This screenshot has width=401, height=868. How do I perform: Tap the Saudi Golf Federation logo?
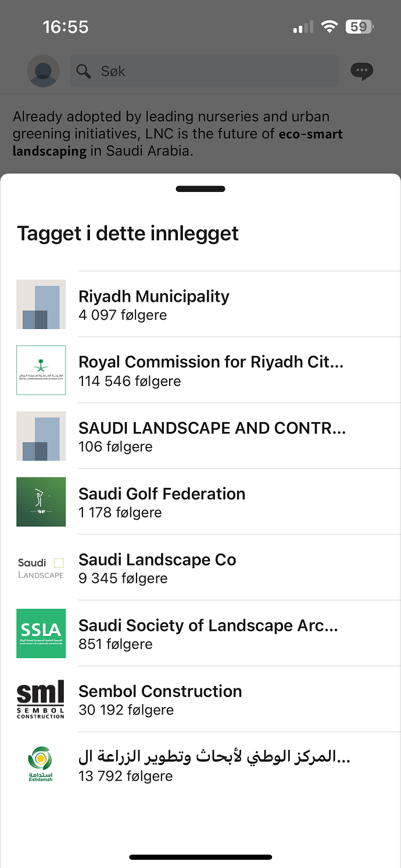coord(41,502)
